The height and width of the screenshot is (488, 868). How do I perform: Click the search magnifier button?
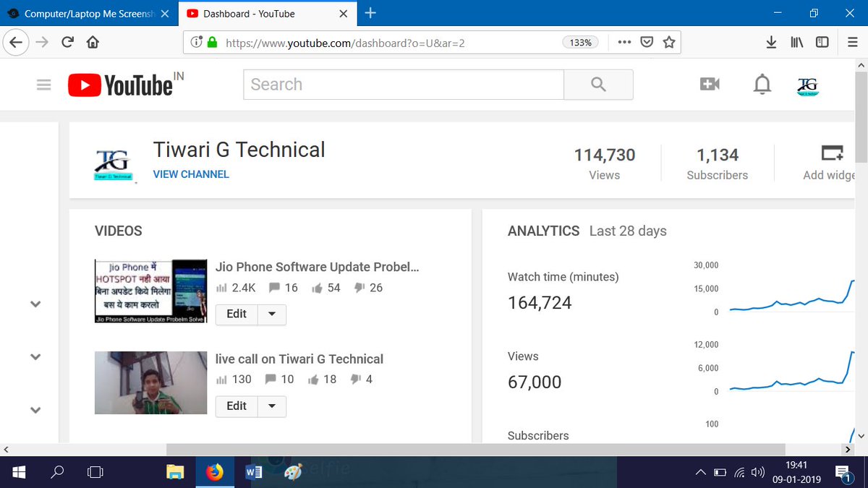pyautogui.click(x=598, y=85)
